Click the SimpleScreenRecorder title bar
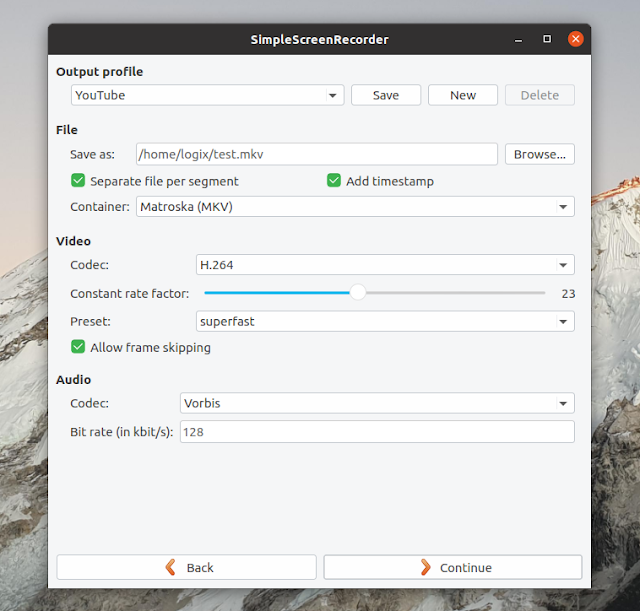The height and width of the screenshot is (611, 640). click(x=319, y=39)
